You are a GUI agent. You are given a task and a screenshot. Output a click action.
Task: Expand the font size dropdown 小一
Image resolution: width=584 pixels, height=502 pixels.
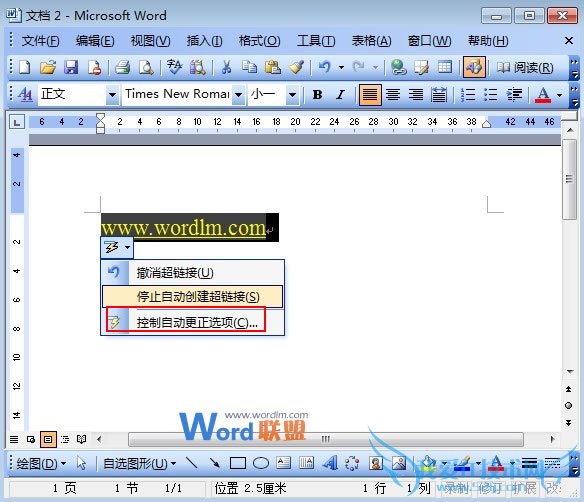(293, 95)
